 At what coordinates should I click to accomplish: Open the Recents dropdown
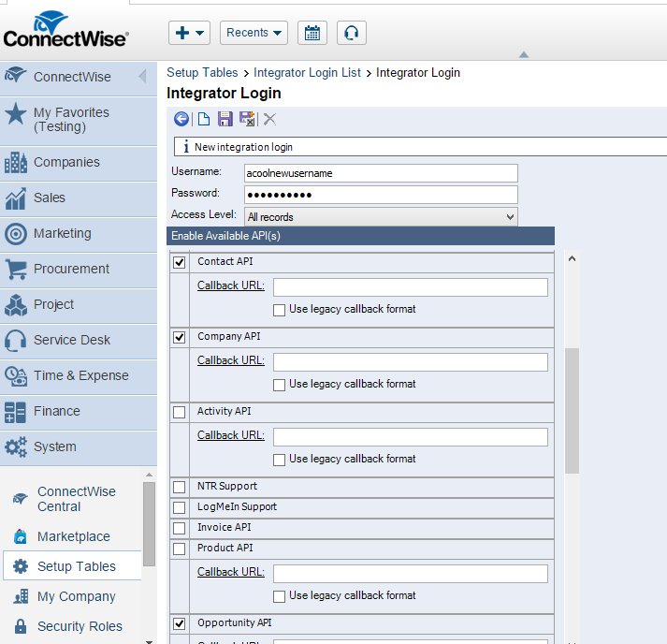pyautogui.click(x=254, y=33)
